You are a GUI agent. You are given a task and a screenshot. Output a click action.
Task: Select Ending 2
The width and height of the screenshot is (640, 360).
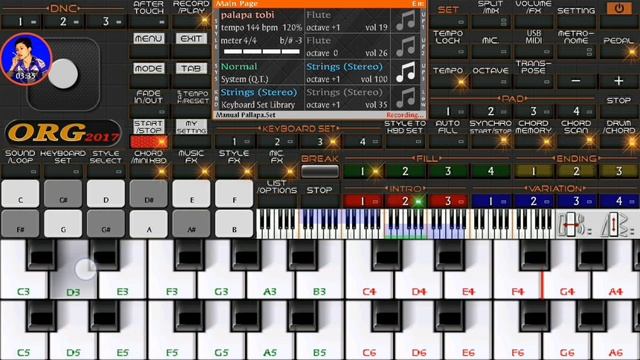(x=576, y=171)
